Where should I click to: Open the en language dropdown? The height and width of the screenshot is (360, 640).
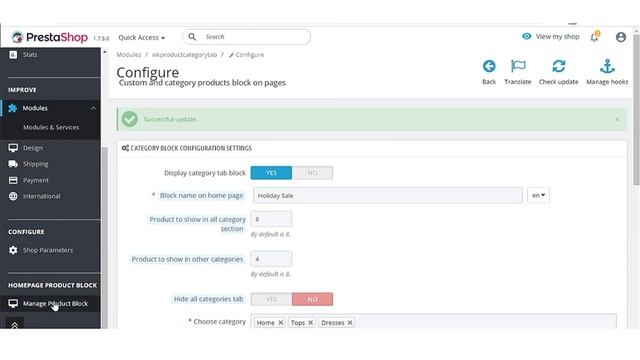[538, 195]
